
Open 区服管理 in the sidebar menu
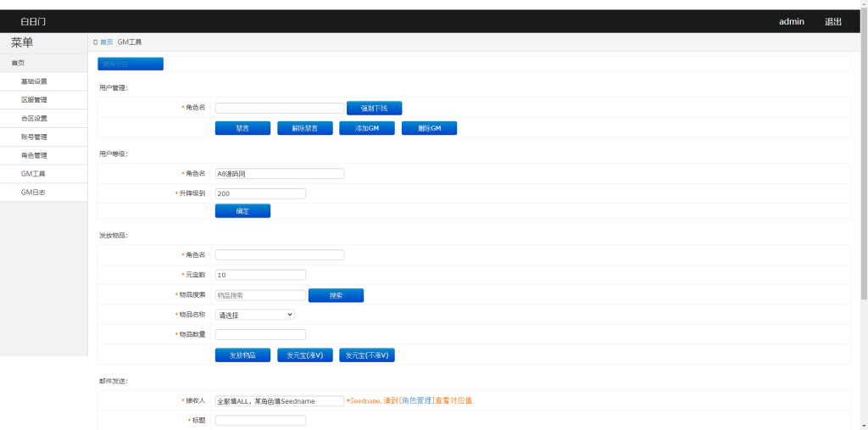point(44,100)
